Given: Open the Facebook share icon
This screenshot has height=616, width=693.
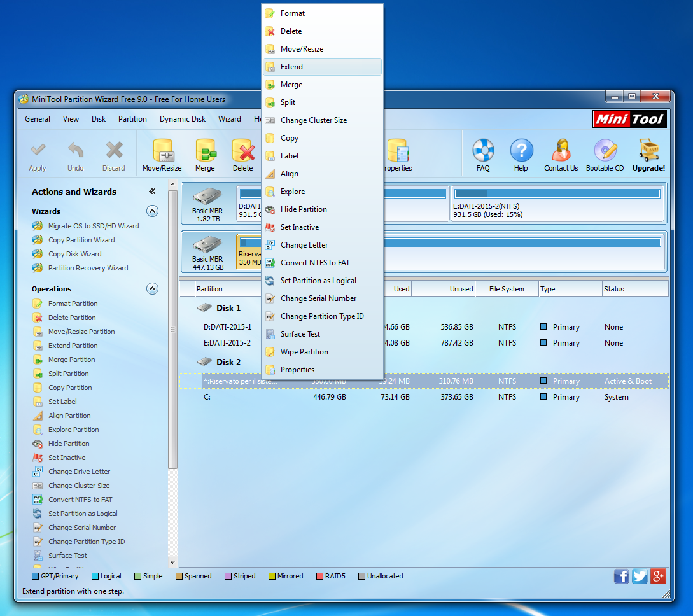Looking at the screenshot, I should (x=621, y=577).
